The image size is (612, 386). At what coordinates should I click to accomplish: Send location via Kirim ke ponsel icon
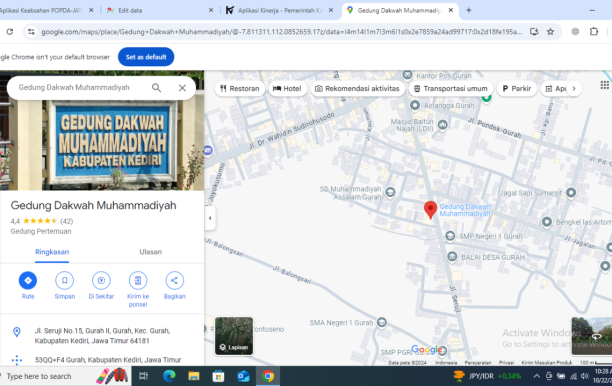click(138, 280)
